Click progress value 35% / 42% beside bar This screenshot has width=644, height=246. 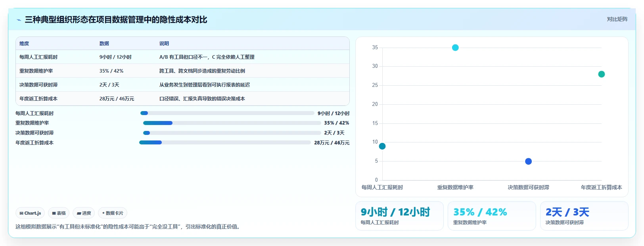[337, 123]
